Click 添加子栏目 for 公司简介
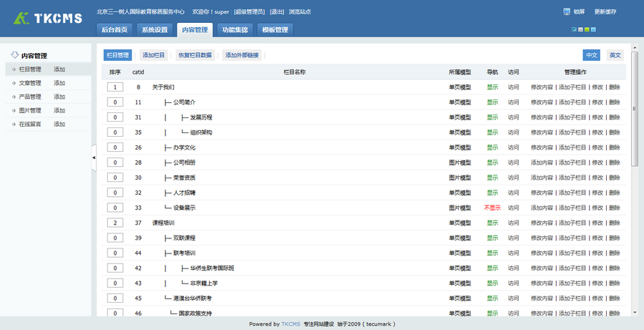Image resolution: width=644 pixels, height=330 pixels. click(572, 102)
